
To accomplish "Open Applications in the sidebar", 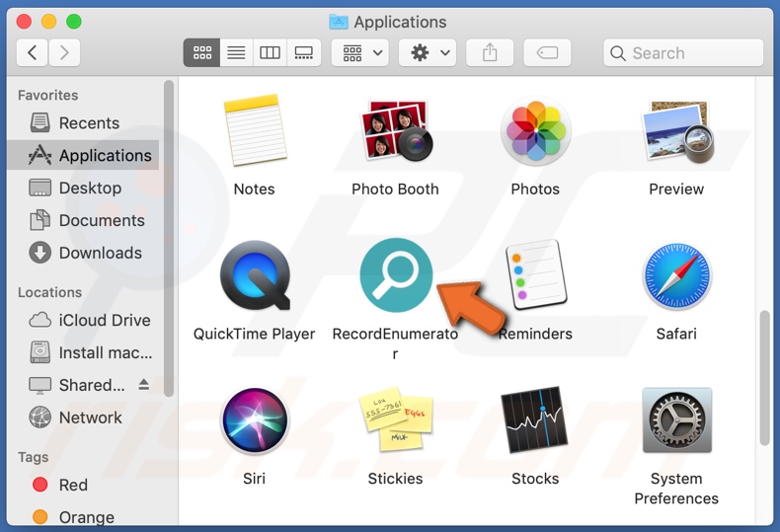I will coord(85,156).
